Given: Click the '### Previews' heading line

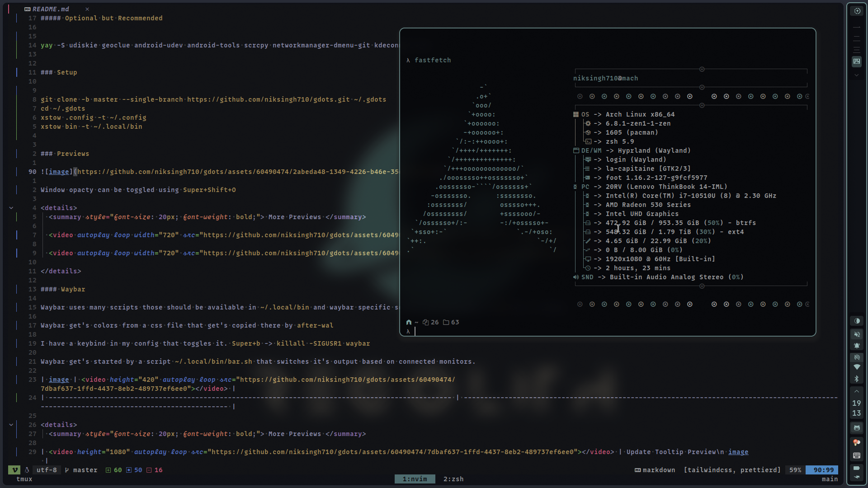Looking at the screenshot, I should 65,154.
